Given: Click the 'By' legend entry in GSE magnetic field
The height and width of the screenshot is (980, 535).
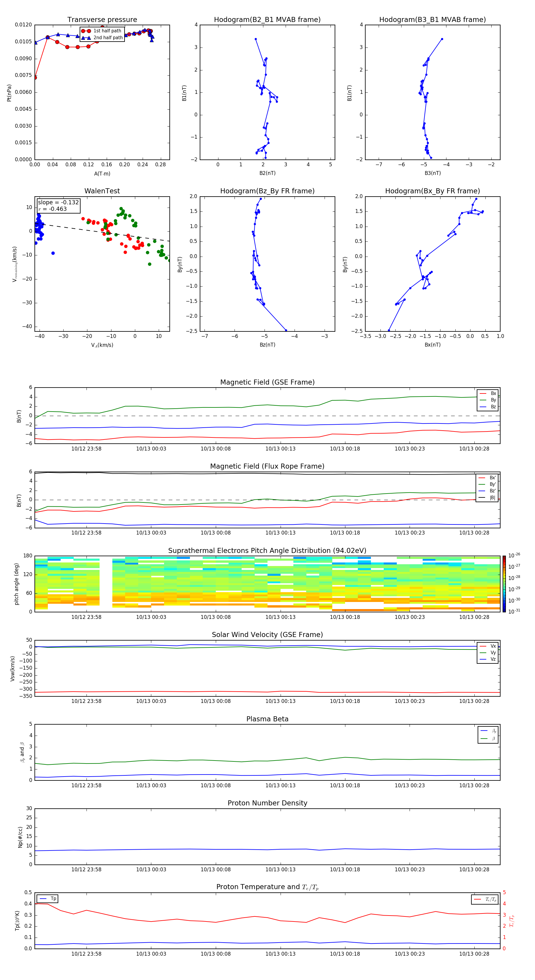Looking at the screenshot, I should (488, 400).
